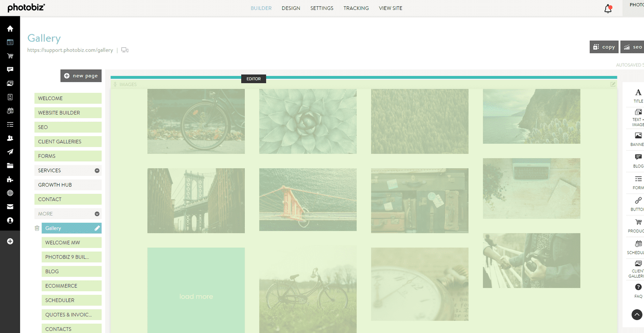Viewport: 644px width, 333px height.
Task: Insert a Button block using the link icon
Action: point(638,201)
